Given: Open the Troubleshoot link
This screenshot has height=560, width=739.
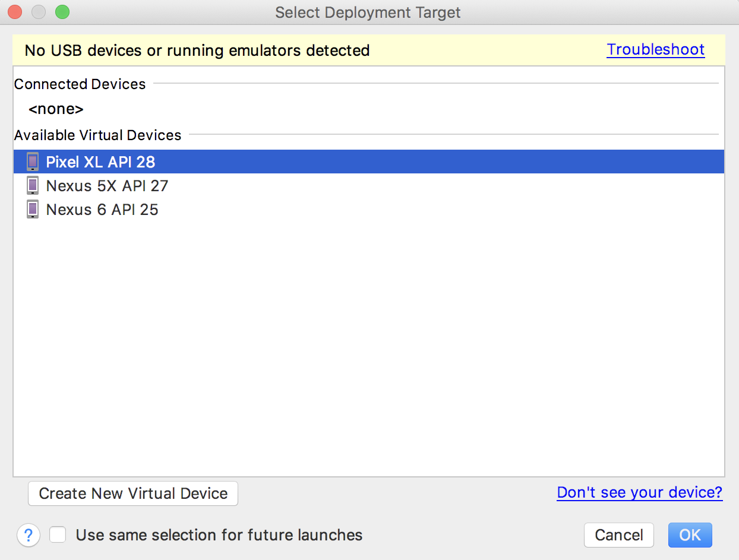Looking at the screenshot, I should pos(656,50).
